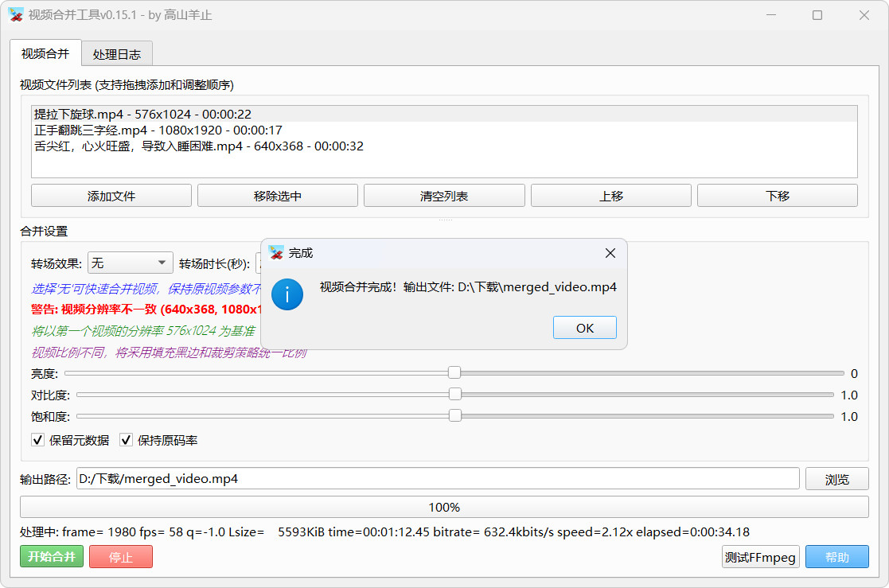
Task: Click the 移除选中 button
Action: coord(278,196)
